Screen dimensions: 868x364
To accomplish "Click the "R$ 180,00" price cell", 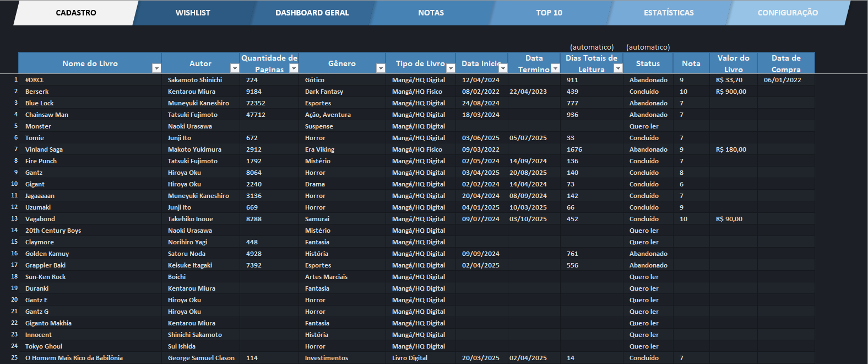I will [734, 149].
